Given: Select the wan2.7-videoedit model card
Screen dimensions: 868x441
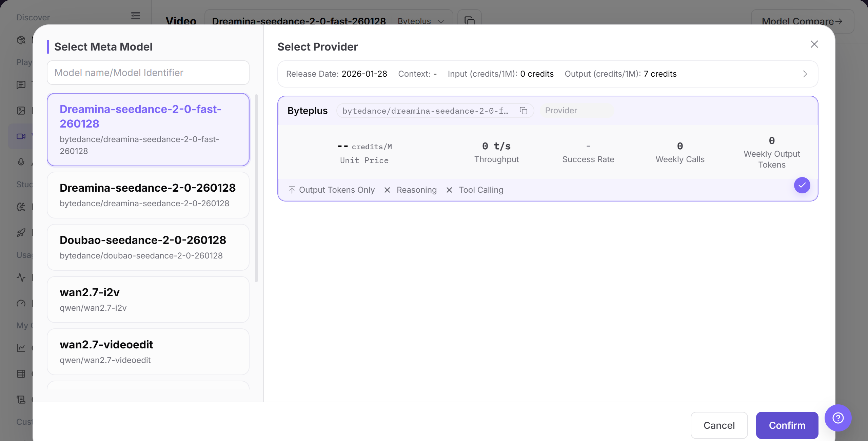Looking at the screenshot, I should tap(148, 352).
